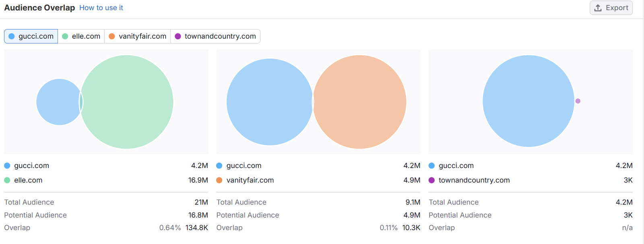Click the purple dot in townandcountry.com tab
The image size is (644, 244).
[x=178, y=36]
